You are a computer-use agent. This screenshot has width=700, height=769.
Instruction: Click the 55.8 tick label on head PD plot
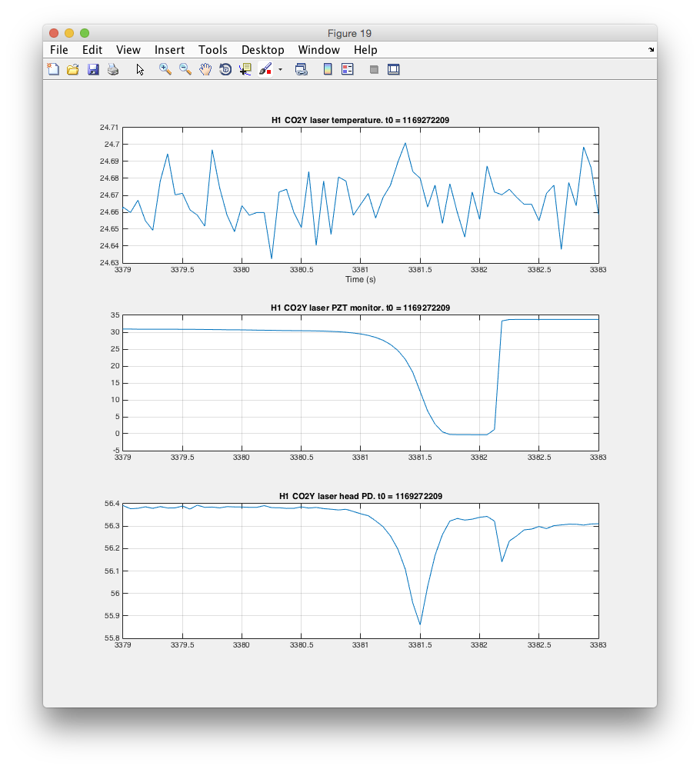tap(112, 638)
